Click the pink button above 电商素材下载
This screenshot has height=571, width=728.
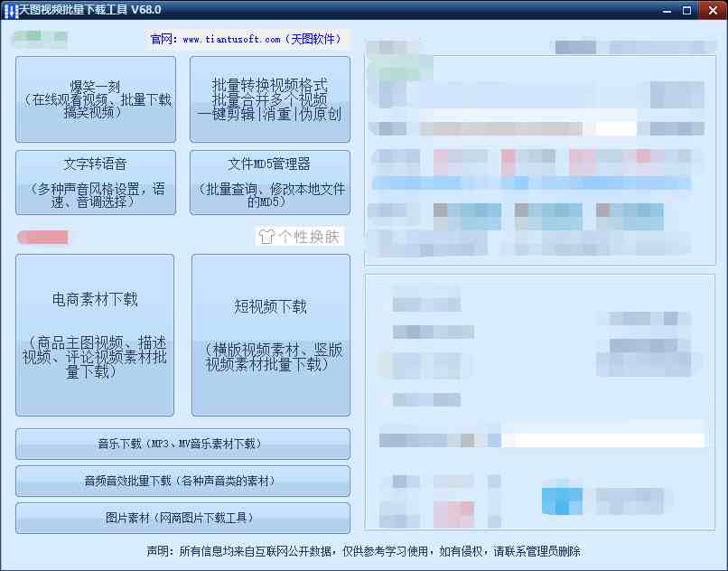pyautogui.click(x=42, y=237)
